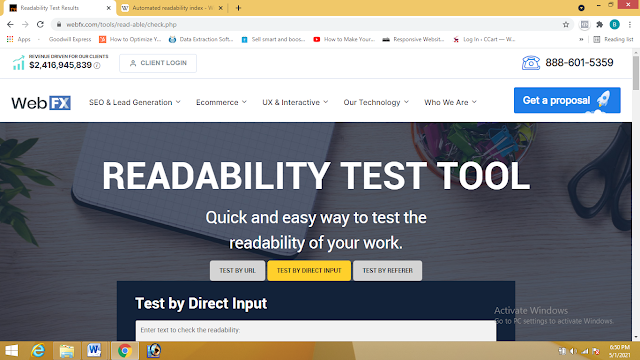Screen dimensions: 640x360
Task: Expand Our Technology menu
Action: 376,102
